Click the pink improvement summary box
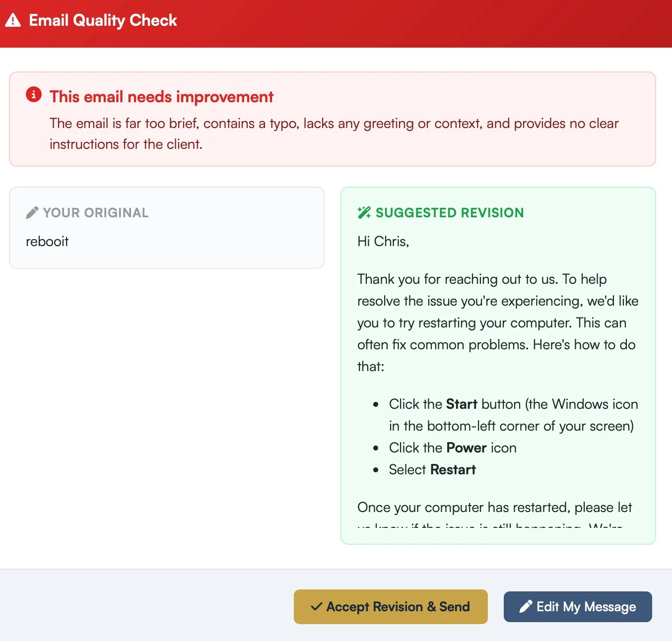This screenshot has height=641, width=672. click(x=333, y=119)
